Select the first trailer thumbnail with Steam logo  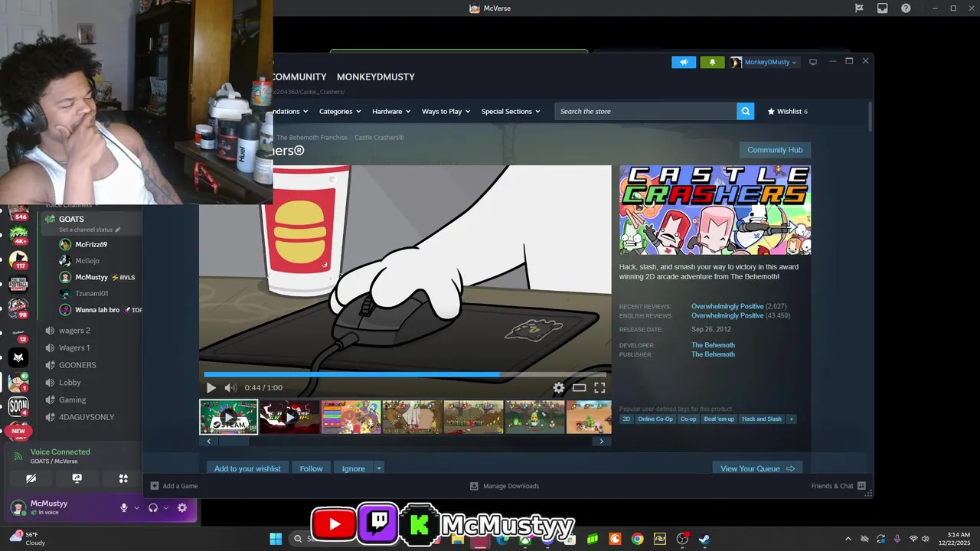tap(229, 417)
